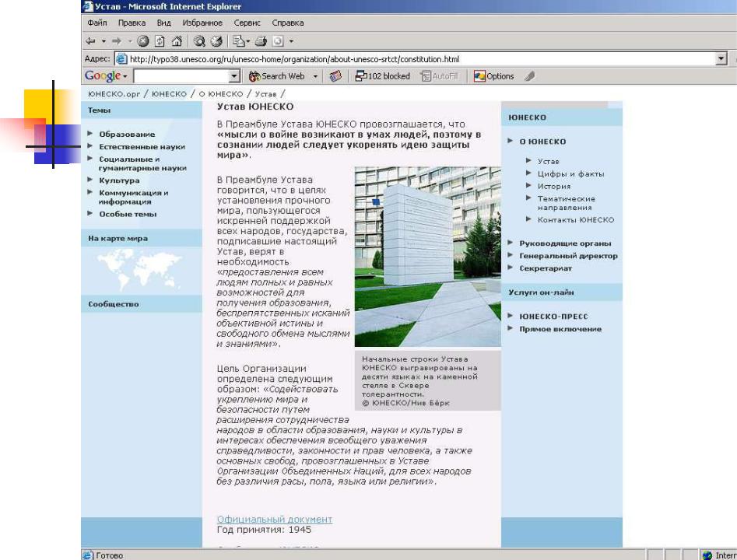Open the Сервис menu
The width and height of the screenshot is (737, 560).
click(x=247, y=23)
